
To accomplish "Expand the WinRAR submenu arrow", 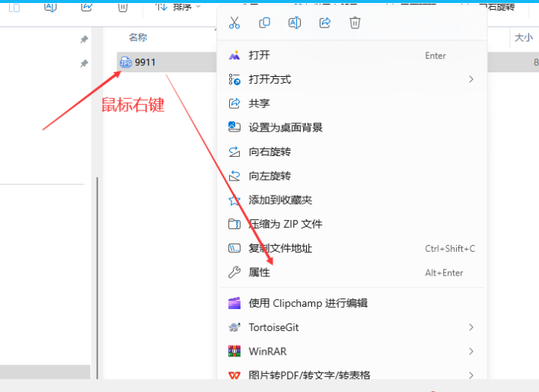I will [471, 352].
